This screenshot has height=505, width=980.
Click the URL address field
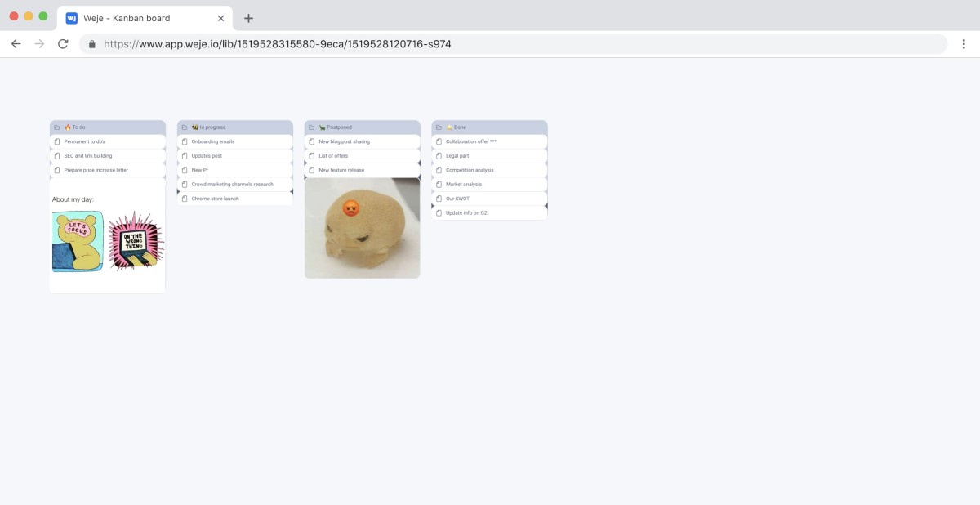tap(514, 44)
